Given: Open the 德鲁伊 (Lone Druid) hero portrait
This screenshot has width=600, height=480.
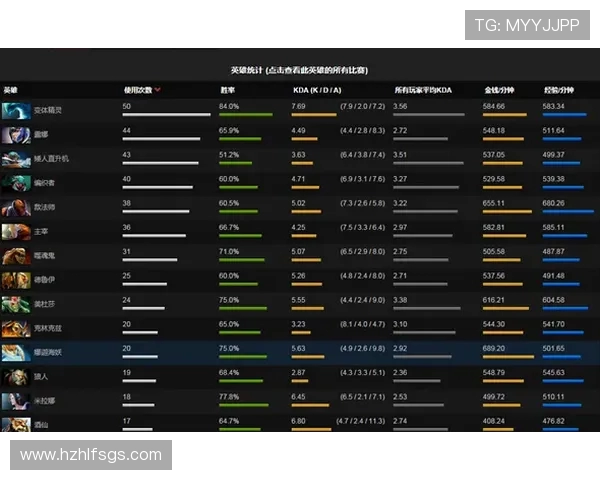Looking at the screenshot, I should pyautogui.click(x=16, y=280).
